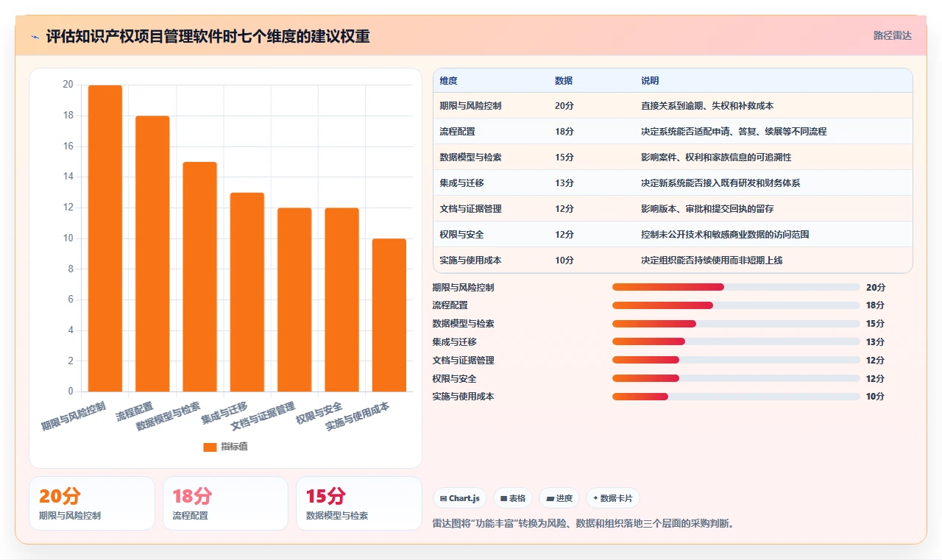Select the Chart.js chip
Viewport: 942px width, 560px height.
pos(459,498)
